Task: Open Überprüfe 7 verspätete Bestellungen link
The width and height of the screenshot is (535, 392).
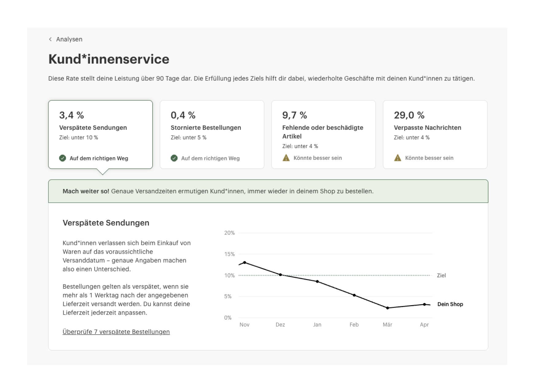Action: (x=116, y=332)
